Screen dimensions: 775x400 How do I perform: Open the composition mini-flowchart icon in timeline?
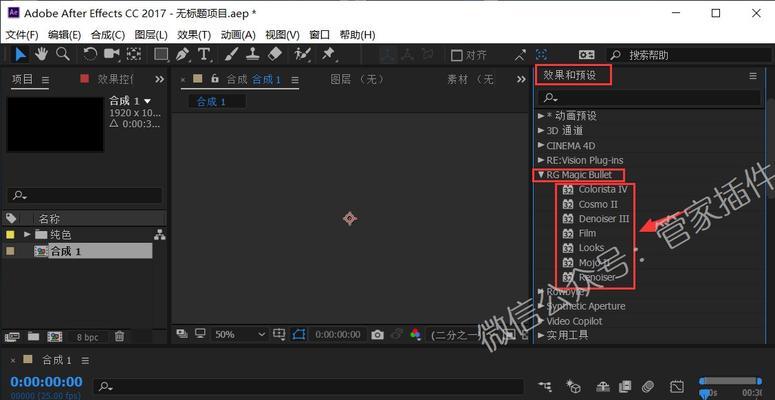(545, 386)
